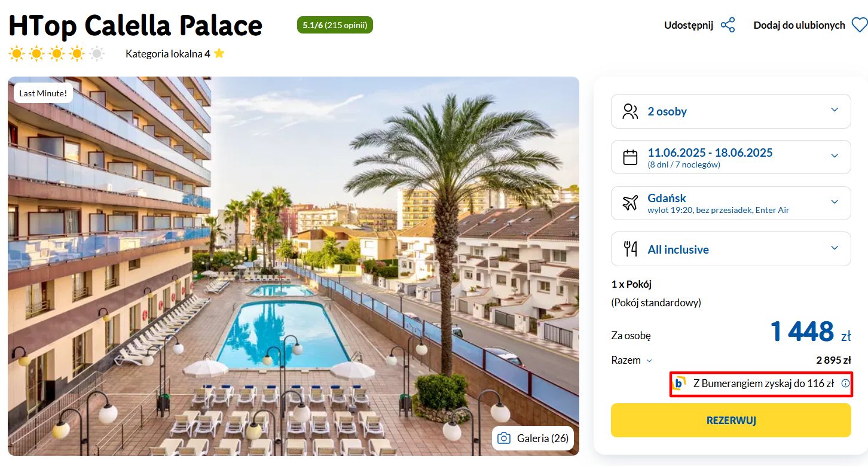
Task: Click the info icon beside Bumerang offer
Action: pyautogui.click(x=845, y=383)
